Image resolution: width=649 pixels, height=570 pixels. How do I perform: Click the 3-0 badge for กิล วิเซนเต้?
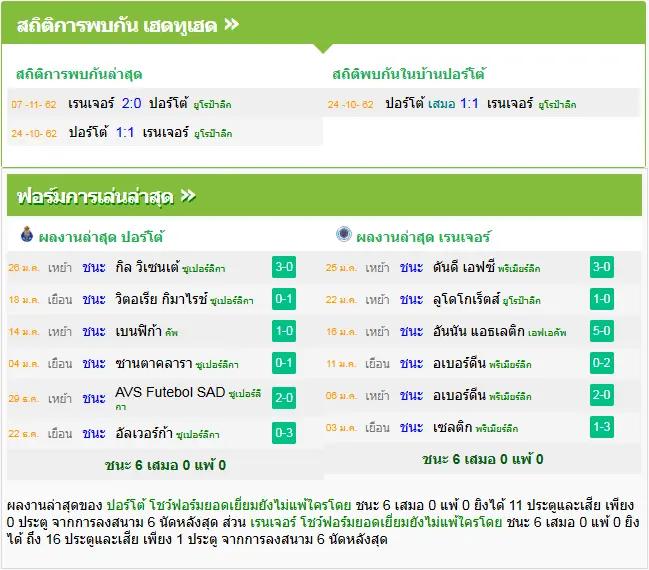284,267
